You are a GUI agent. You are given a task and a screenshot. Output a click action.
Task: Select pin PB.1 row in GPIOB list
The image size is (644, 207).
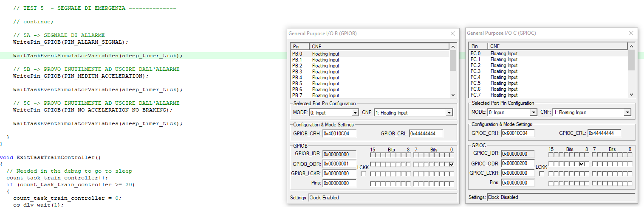pos(370,60)
